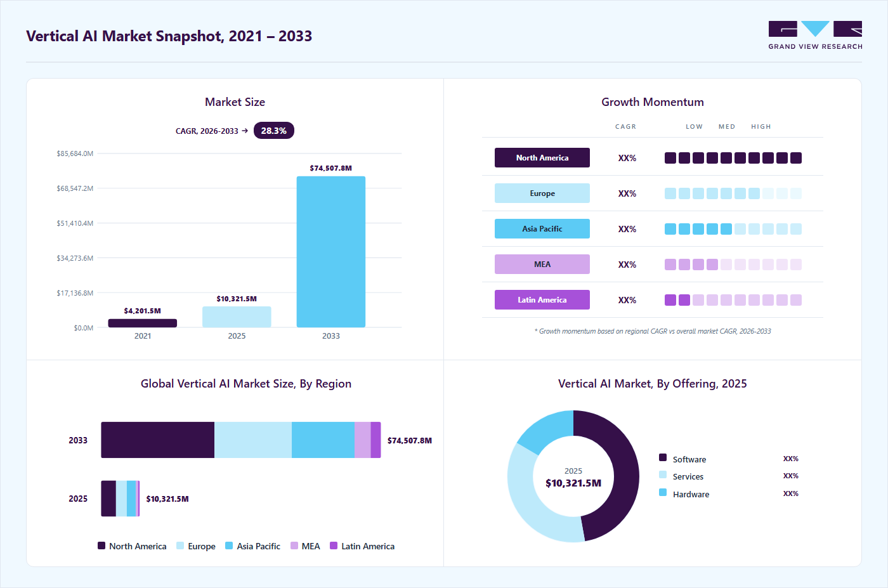
Task: Toggle the Software legend swatch
Action: (663, 457)
